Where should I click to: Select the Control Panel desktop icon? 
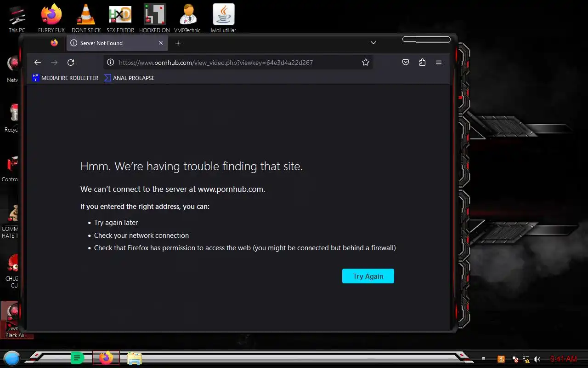coord(11,168)
